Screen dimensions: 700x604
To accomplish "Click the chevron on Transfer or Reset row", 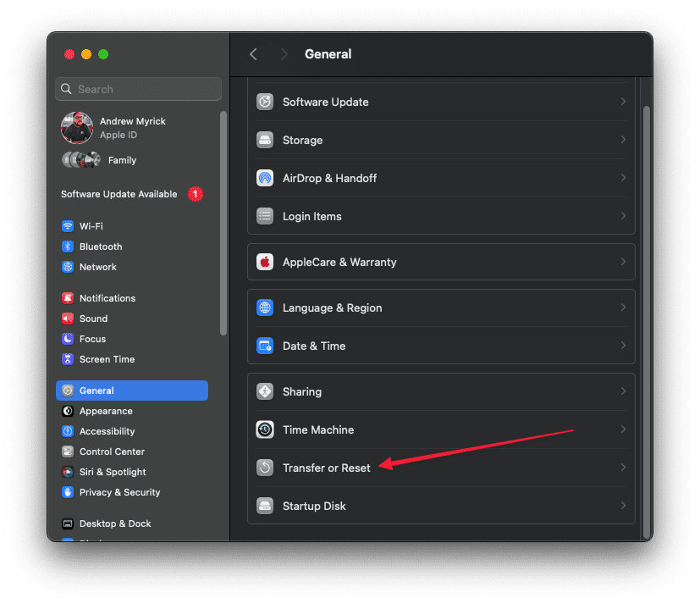I will (x=623, y=468).
